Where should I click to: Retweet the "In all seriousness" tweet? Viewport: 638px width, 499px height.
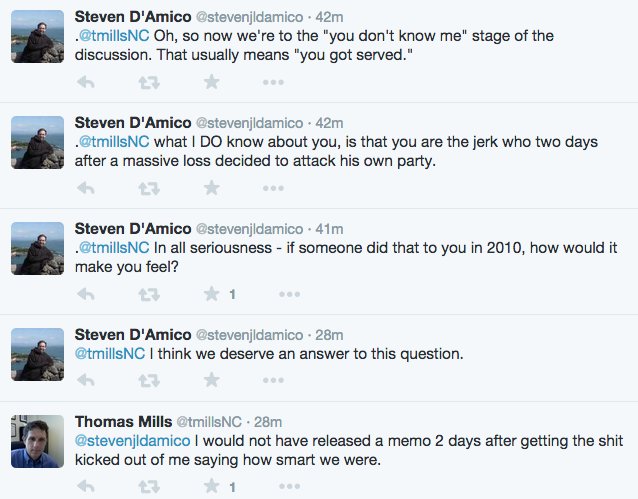click(x=149, y=294)
